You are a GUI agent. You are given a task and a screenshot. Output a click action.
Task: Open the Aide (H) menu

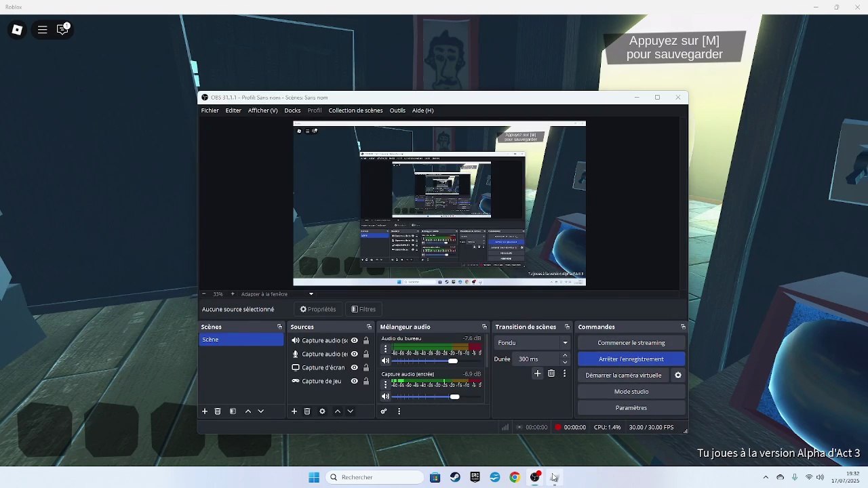click(422, 110)
